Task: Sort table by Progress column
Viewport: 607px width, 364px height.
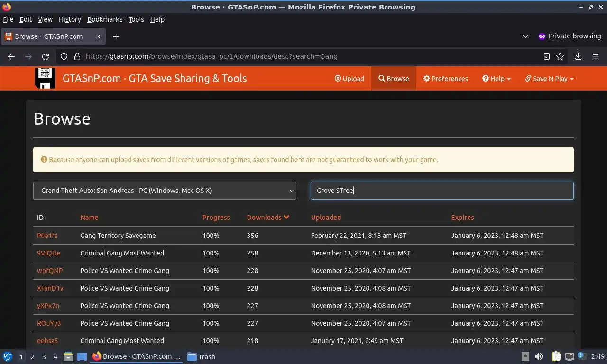Action: (x=216, y=218)
